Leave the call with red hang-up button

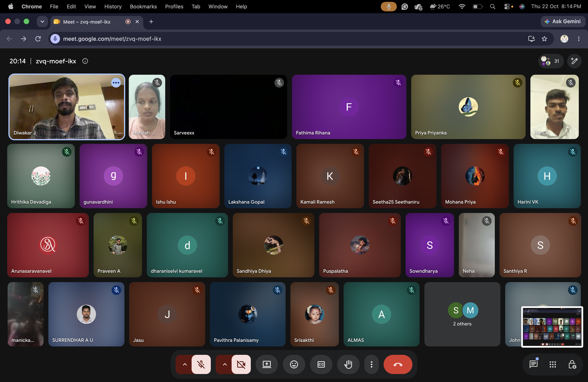[x=398, y=364]
